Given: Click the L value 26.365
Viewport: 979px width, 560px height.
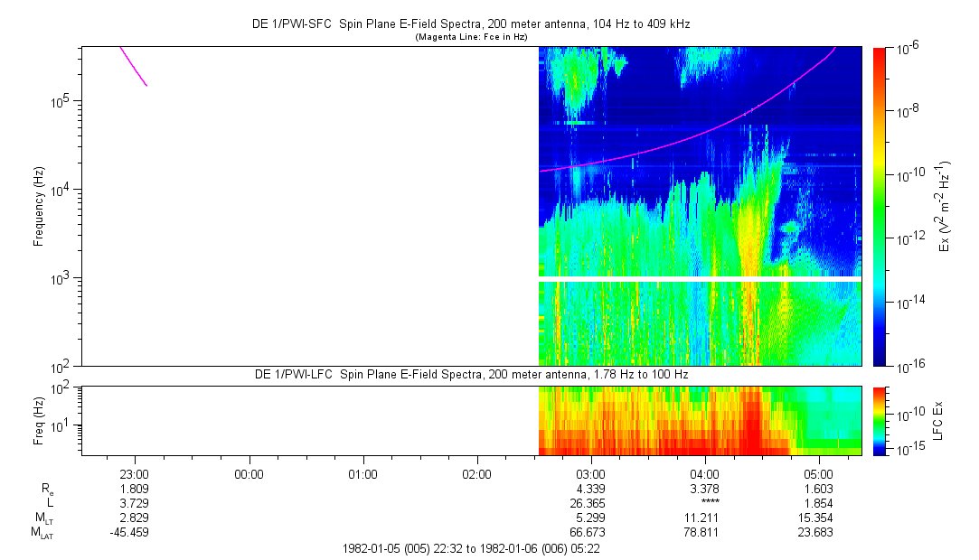Looking at the screenshot, I should pos(590,503).
